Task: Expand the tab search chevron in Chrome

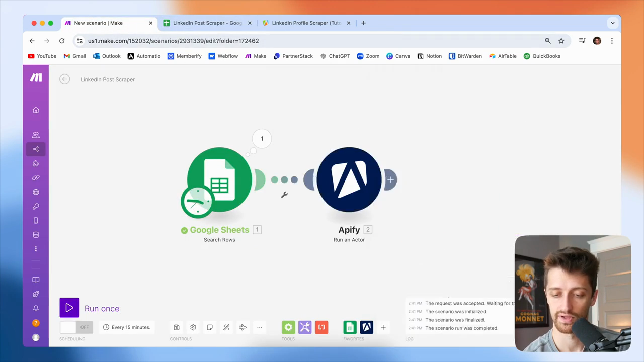Action: pyautogui.click(x=613, y=23)
